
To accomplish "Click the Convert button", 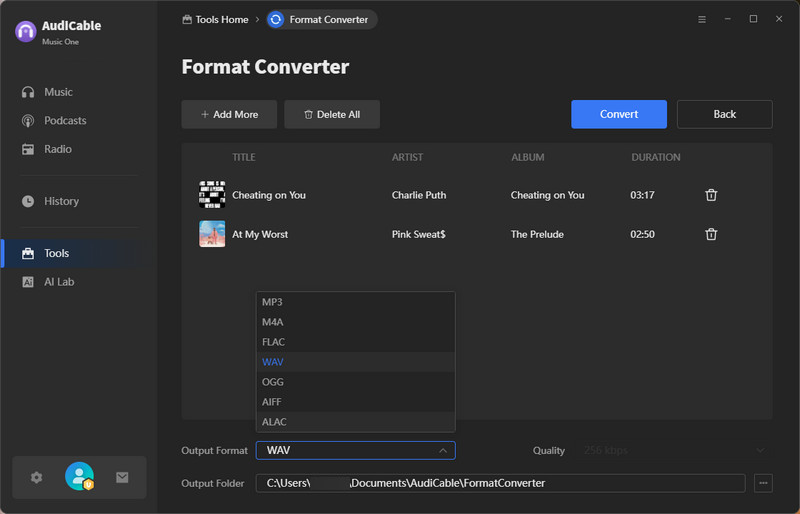I will click(618, 114).
